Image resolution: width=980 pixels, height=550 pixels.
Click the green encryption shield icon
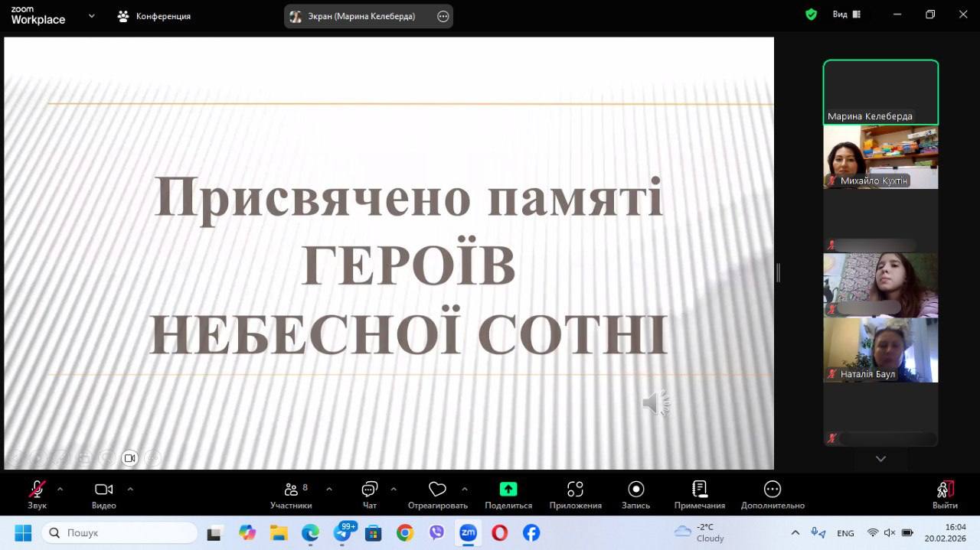point(811,15)
